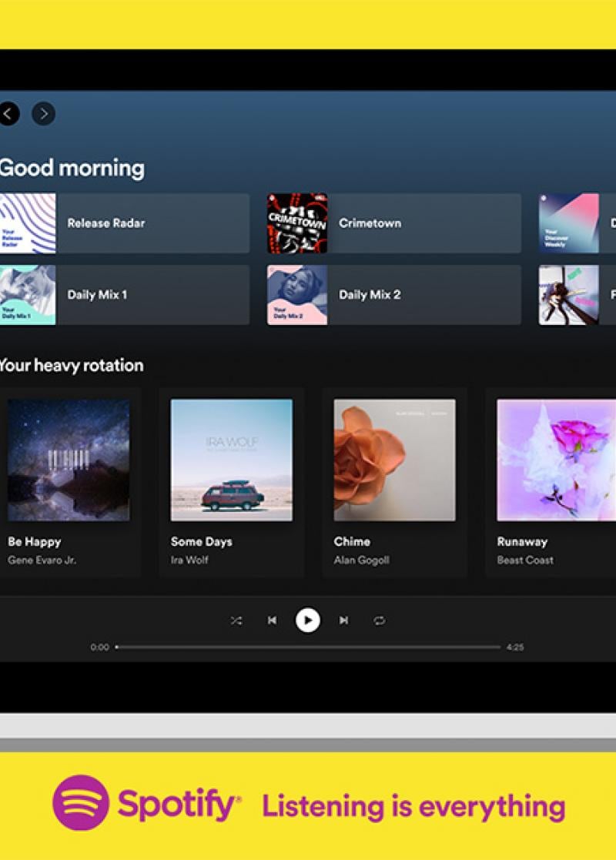Skip to the next track

pos(343,621)
